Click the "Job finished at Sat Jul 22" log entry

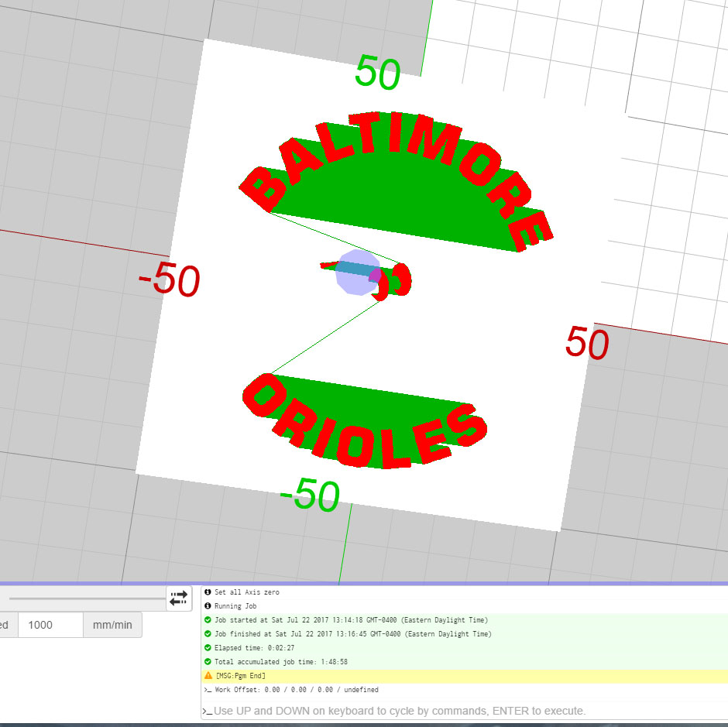(x=353, y=633)
